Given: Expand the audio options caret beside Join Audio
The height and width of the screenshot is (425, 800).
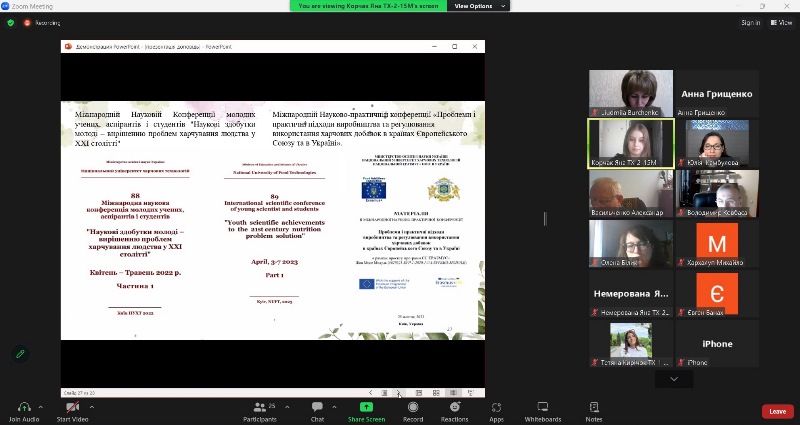Looking at the screenshot, I should coord(41,407).
